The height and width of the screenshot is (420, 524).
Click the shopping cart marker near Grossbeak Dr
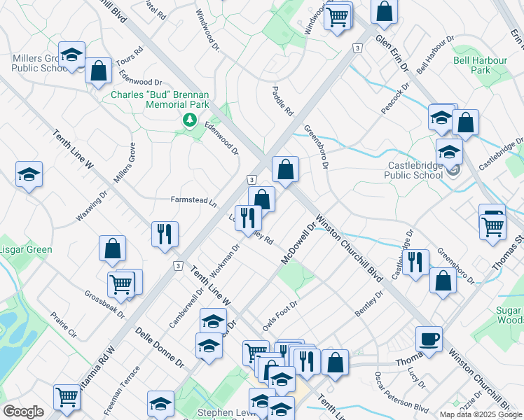click(x=121, y=285)
